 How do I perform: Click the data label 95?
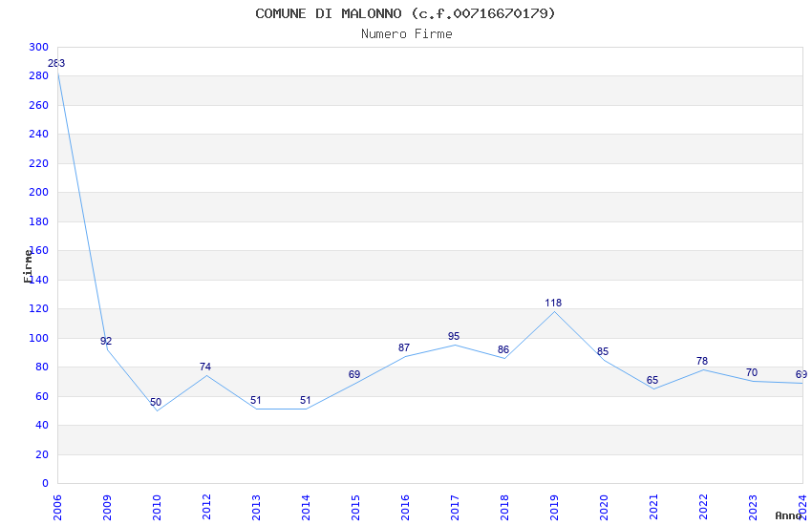pos(454,336)
